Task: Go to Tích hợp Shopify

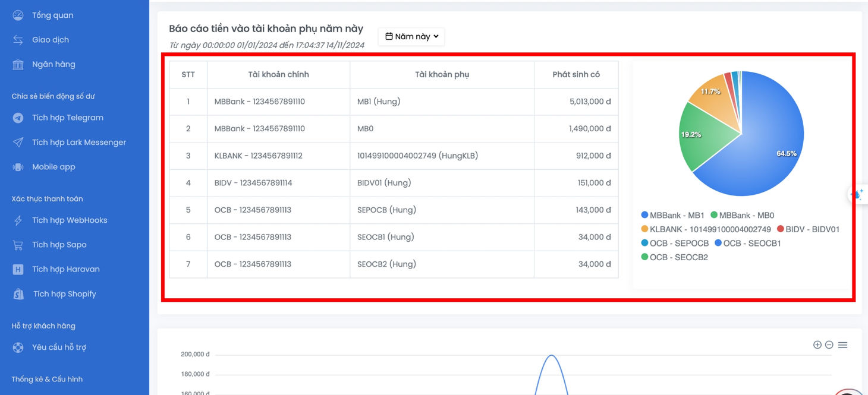Action: (65, 294)
